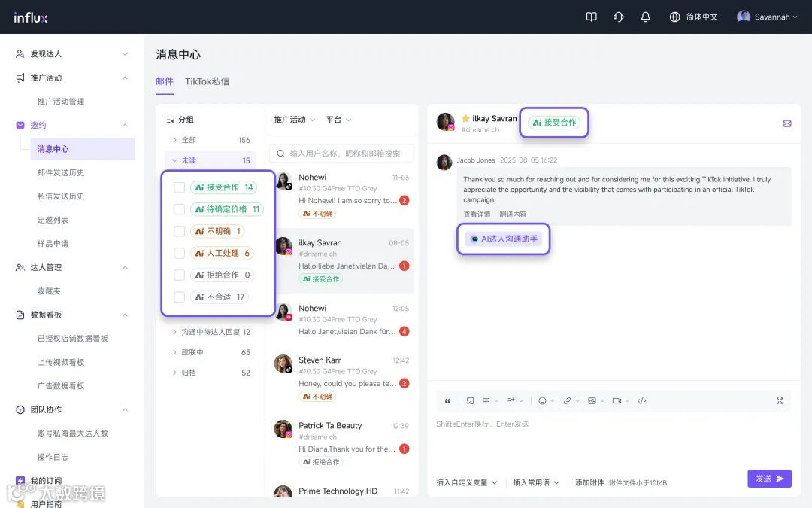The height and width of the screenshot is (508, 812).
Task: Open the 推广活动 filter dropdown
Action: tap(294, 120)
